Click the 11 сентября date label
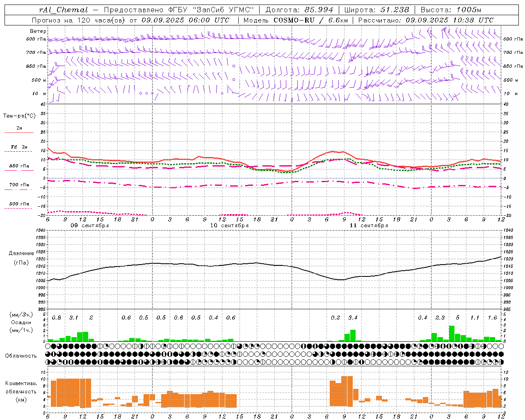Image resolution: width=525 pixels, height=420 pixels. pos(369,226)
